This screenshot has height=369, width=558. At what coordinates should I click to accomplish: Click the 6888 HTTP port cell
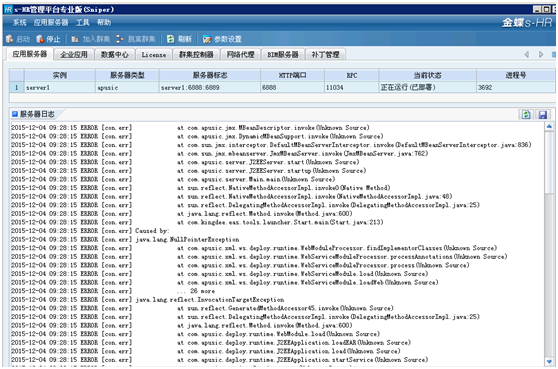coord(292,88)
